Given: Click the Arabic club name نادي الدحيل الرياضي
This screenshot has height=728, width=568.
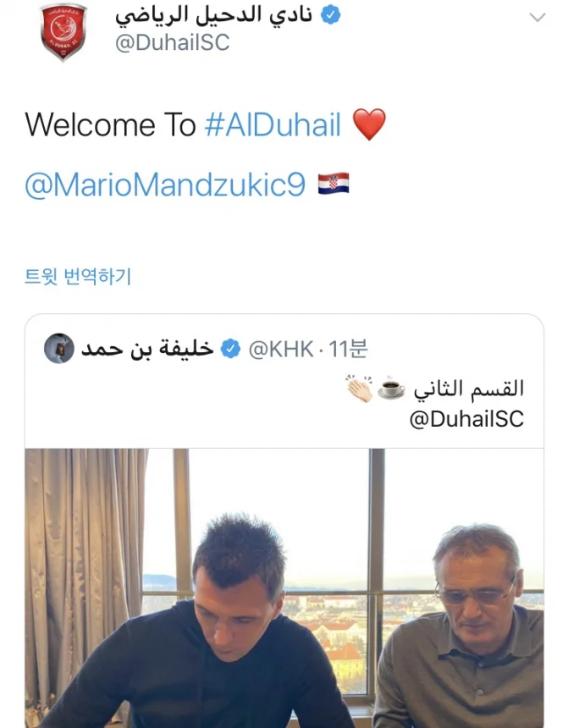Looking at the screenshot, I should (x=213, y=15).
